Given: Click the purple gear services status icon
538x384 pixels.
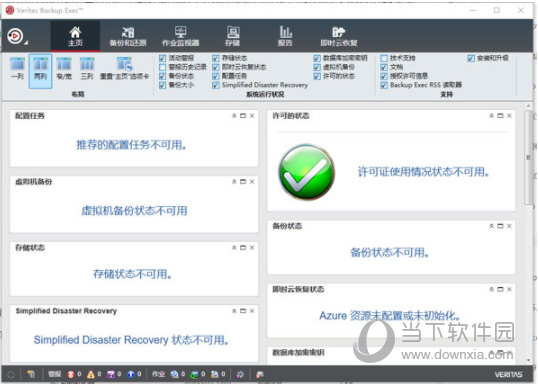Looking at the screenshot, I should click(x=240, y=374).
